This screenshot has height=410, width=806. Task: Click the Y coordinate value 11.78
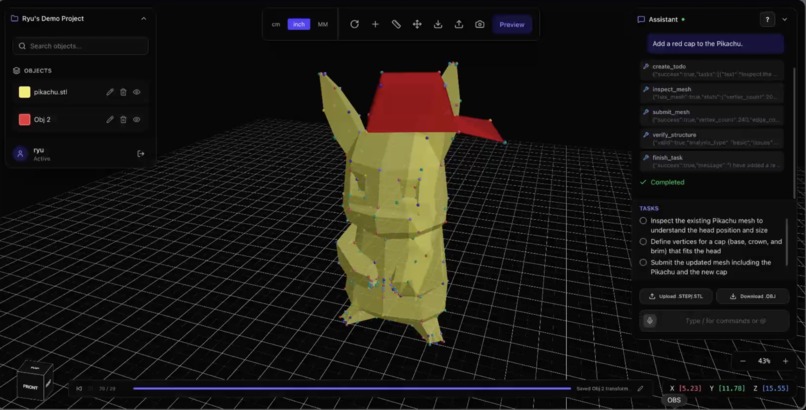click(731, 388)
